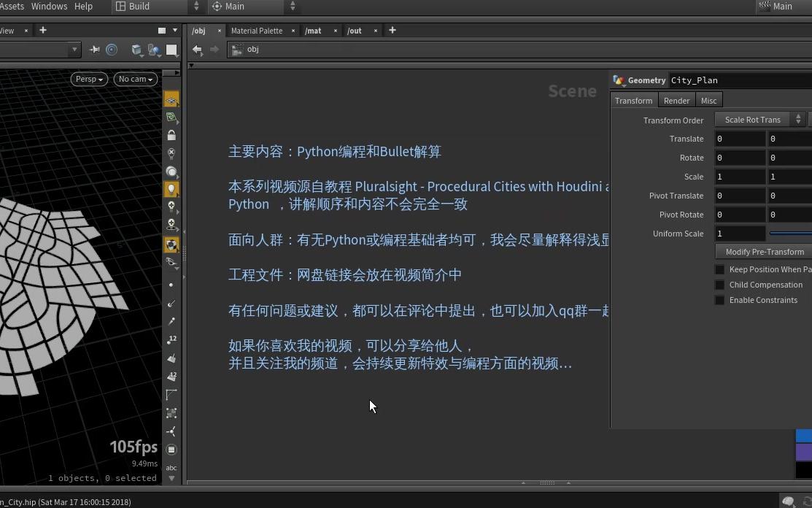The image size is (812, 508).
Task: Toggle display point normals icon
Action: (171, 304)
